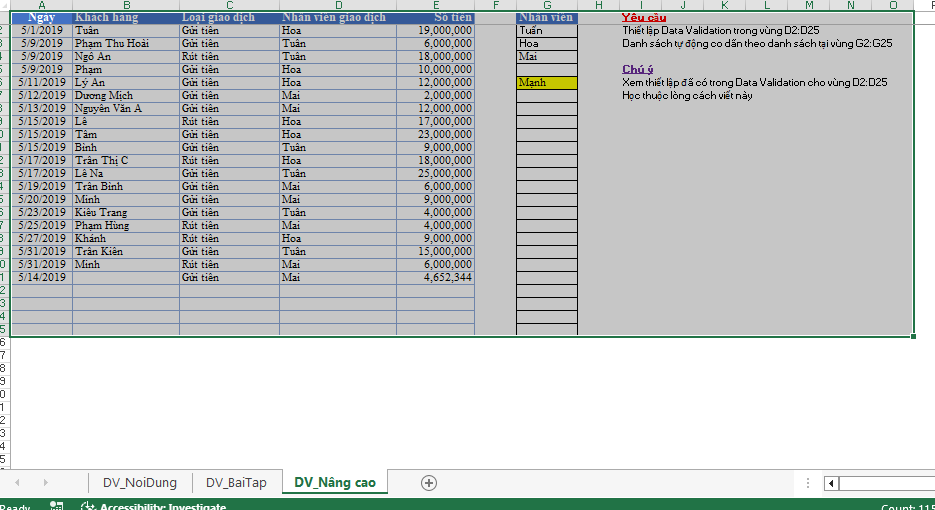Click the Loại giao dịch header cell
Image resolution: width=935 pixels, height=510 pixels.
(x=230, y=17)
